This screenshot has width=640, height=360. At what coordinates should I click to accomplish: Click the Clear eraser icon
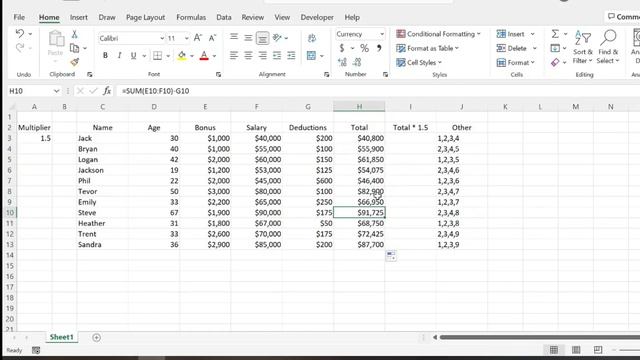pyautogui.click(x=555, y=62)
